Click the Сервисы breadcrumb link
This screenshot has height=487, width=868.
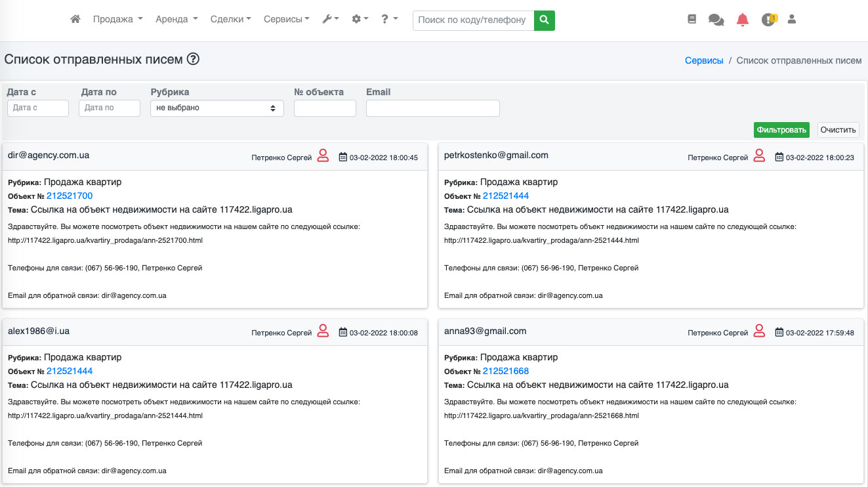pyautogui.click(x=704, y=60)
